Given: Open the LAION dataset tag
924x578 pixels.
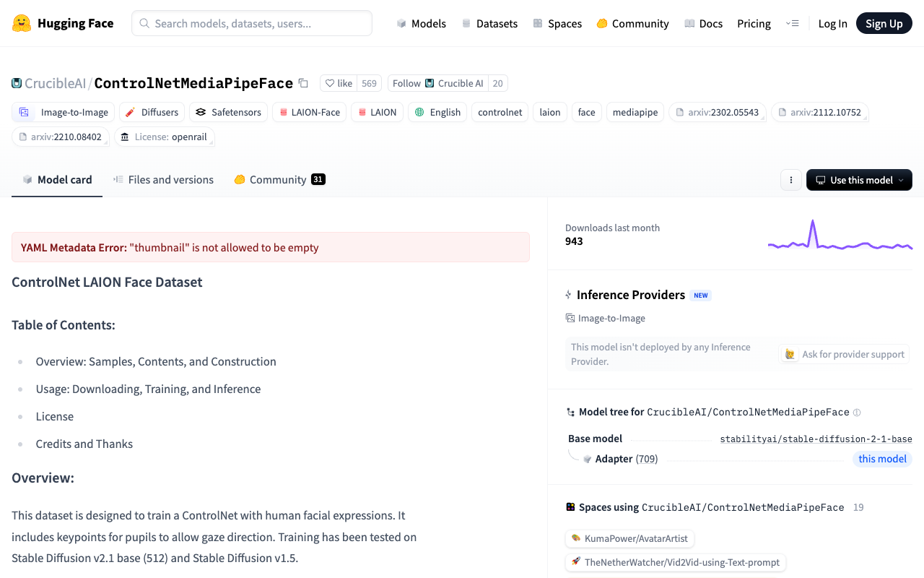Looking at the screenshot, I should 377,112.
